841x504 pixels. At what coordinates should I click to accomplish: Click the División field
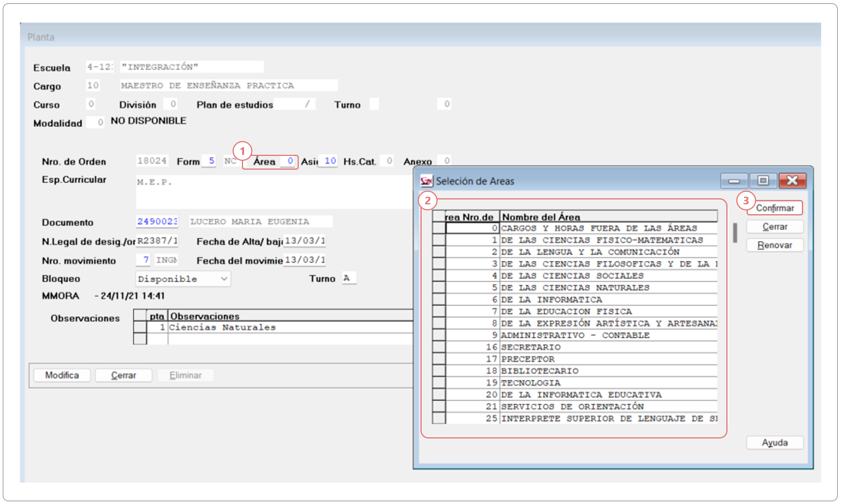tap(170, 104)
